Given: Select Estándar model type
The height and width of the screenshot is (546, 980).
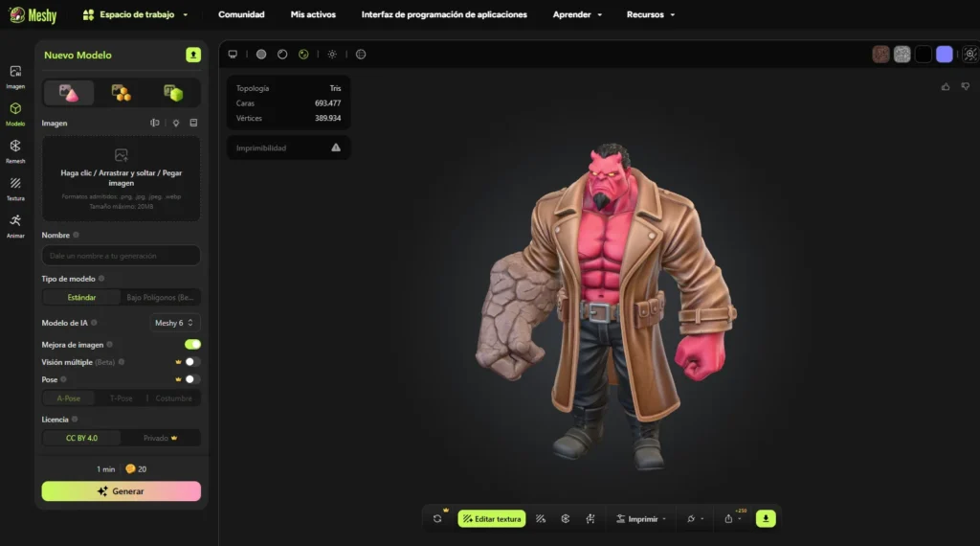Looking at the screenshot, I should pyautogui.click(x=82, y=298).
